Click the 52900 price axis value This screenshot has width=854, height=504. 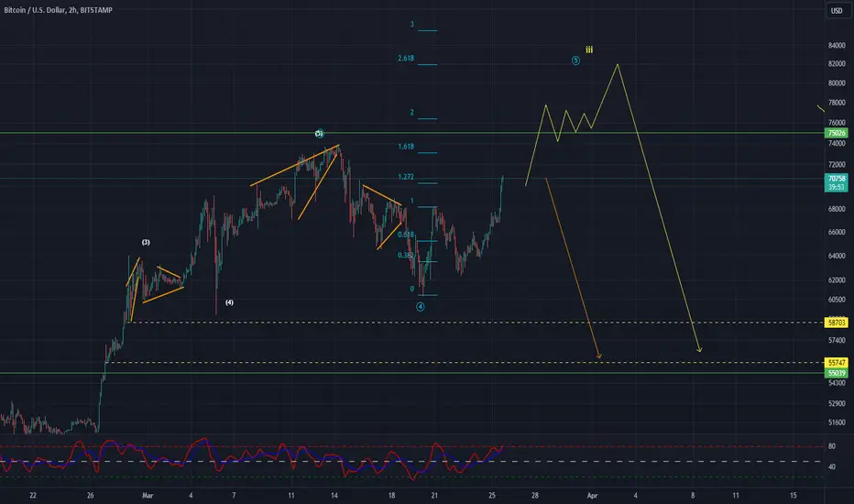837,404
